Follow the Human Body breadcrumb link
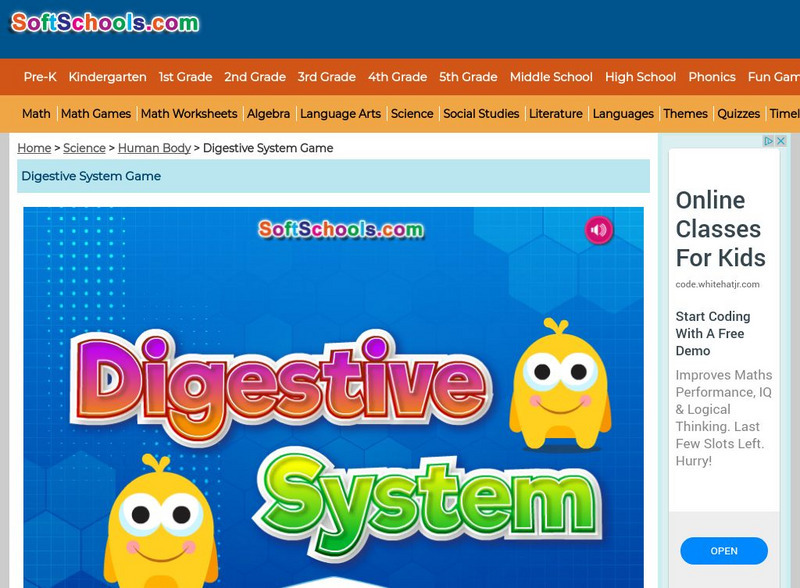 click(x=154, y=148)
